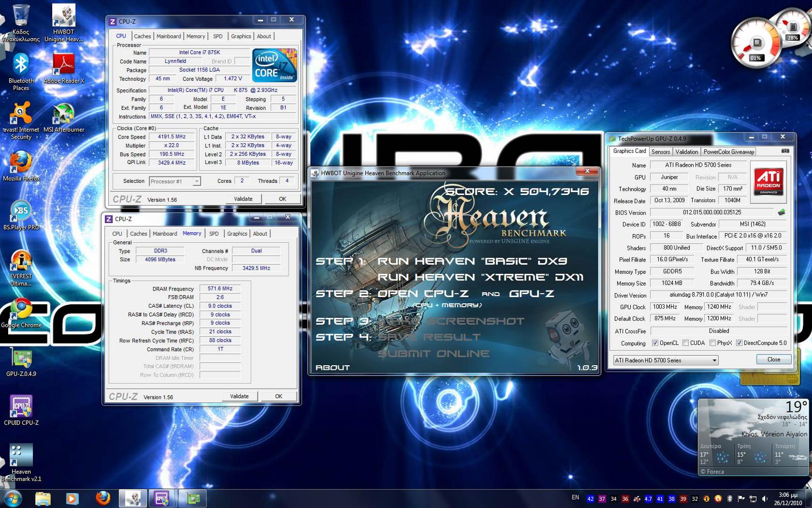The height and width of the screenshot is (508, 812).
Task: Click Close button in GPU-Z
Action: pyautogui.click(x=773, y=359)
